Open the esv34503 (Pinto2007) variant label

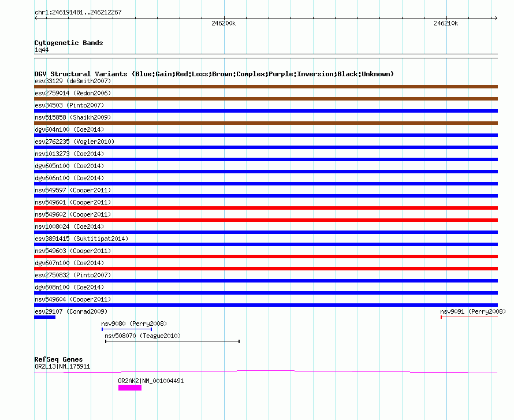click(x=69, y=105)
